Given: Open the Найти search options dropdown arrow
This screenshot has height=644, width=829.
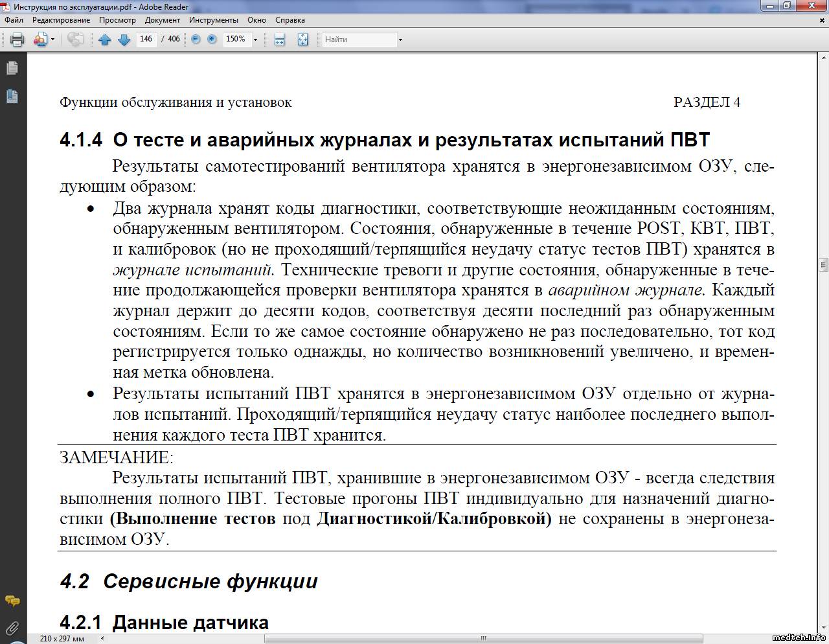Looking at the screenshot, I should (x=400, y=40).
